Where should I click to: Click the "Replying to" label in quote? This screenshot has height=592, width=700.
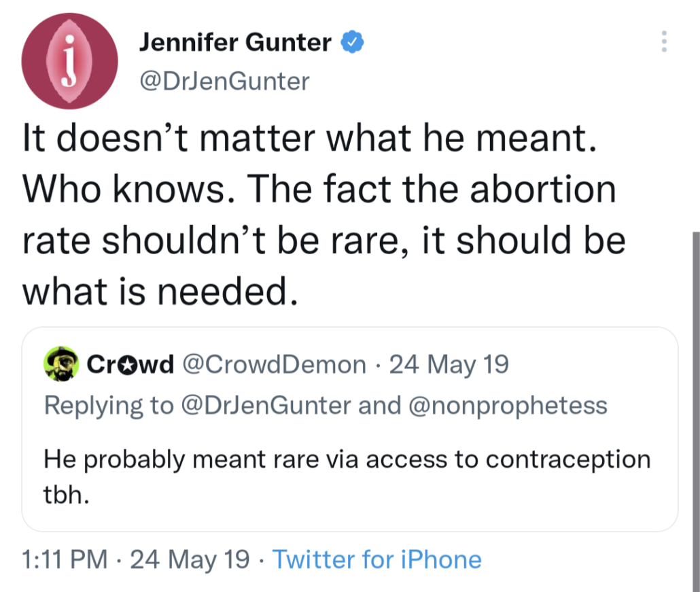109,405
